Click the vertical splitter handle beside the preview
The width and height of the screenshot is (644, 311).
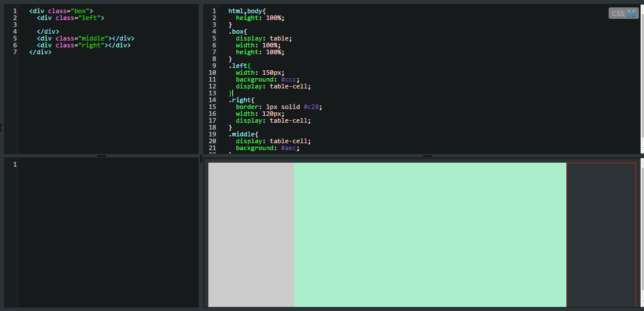201,159
